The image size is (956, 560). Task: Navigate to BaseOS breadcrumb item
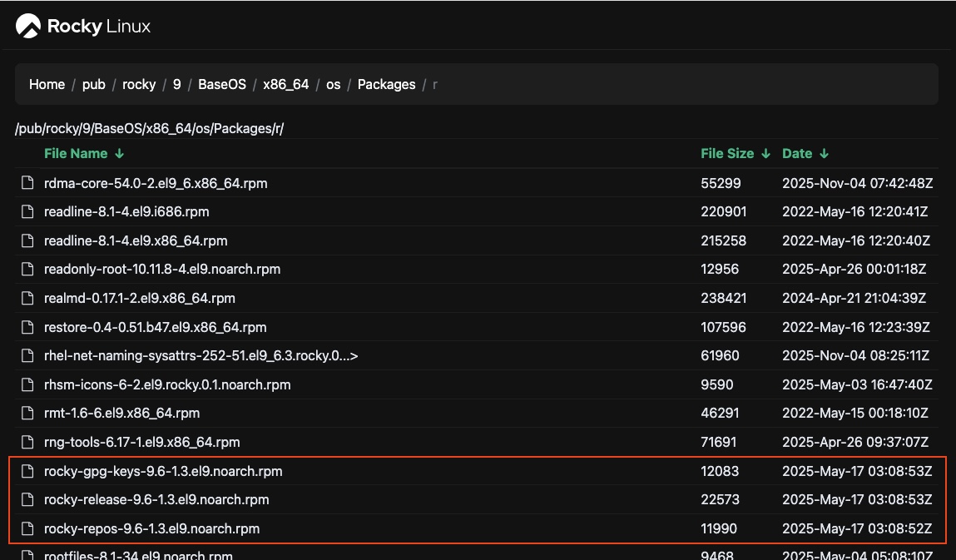point(222,85)
